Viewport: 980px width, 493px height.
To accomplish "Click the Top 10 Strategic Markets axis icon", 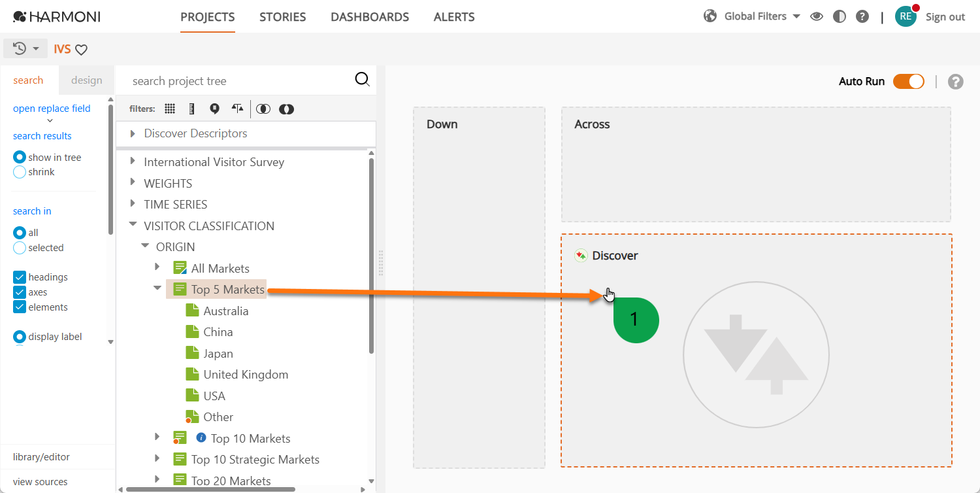I will [x=180, y=459].
